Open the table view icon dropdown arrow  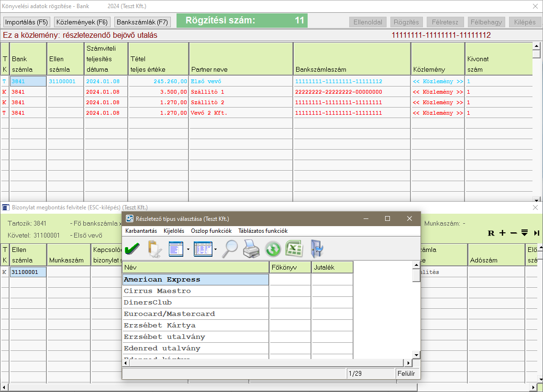pos(215,249)
